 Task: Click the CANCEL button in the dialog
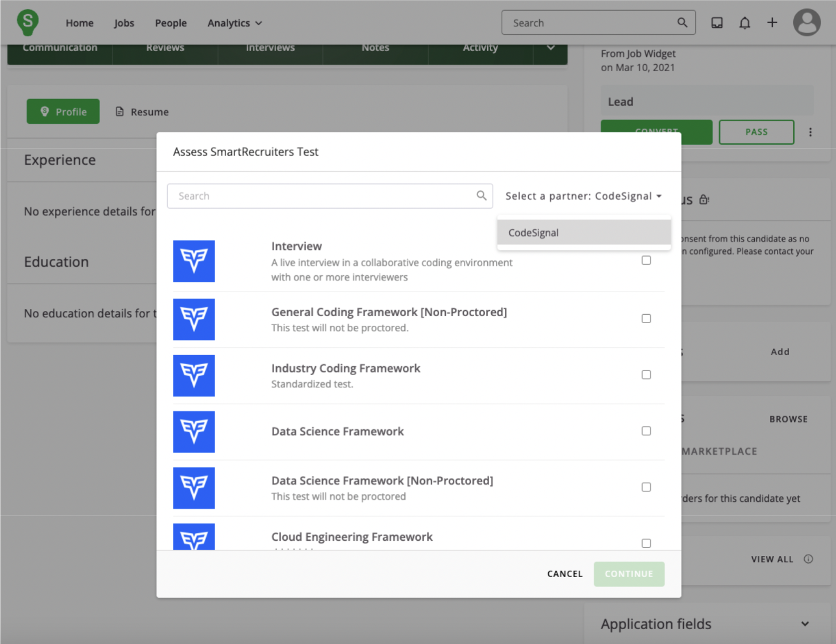tap(565, 574)
